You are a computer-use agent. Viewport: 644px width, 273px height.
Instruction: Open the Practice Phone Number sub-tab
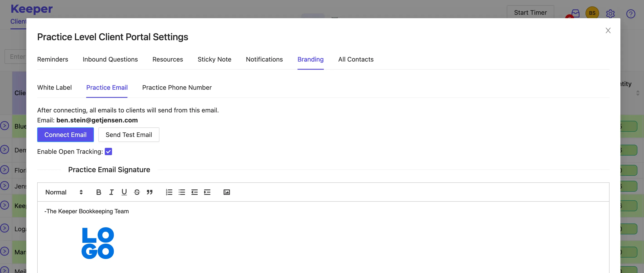(x=177, y=87)
